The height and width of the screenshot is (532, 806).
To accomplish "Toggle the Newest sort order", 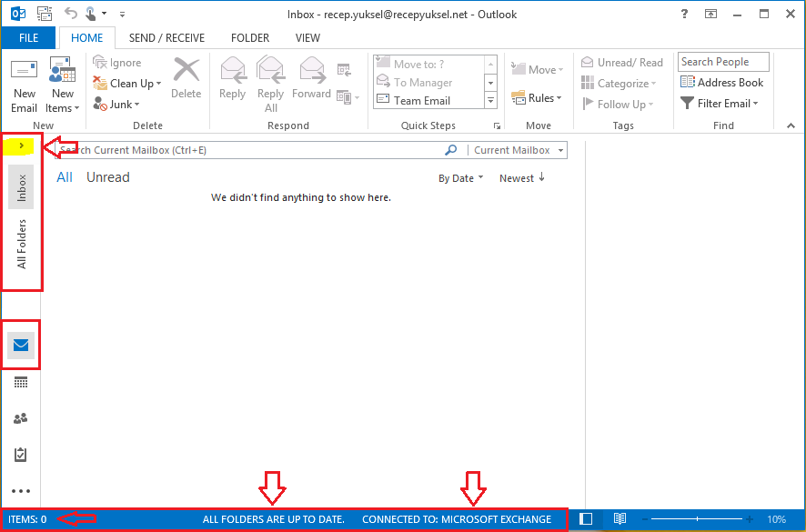I will [x=522, y=178].
